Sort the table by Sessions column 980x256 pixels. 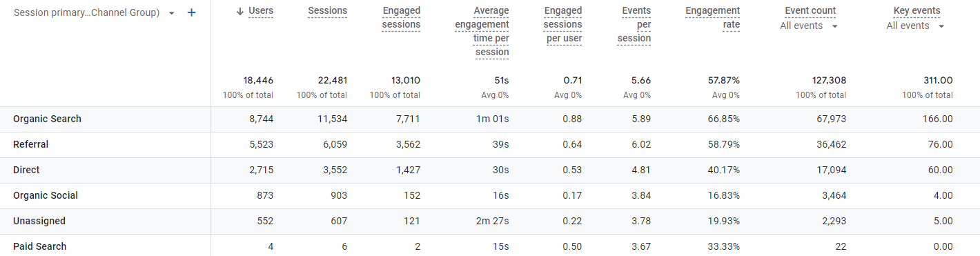tap(327, 11)
